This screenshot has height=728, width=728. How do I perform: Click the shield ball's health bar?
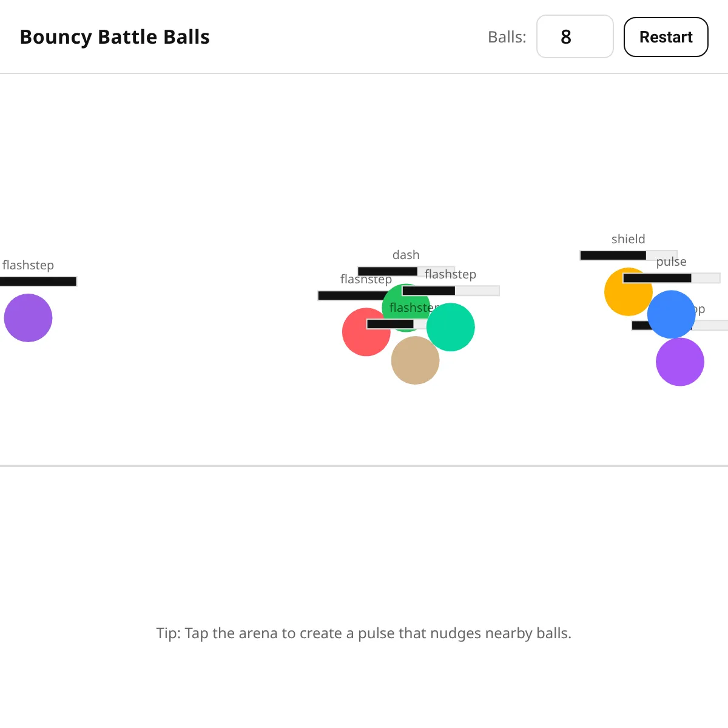click(x=629, y=255)
